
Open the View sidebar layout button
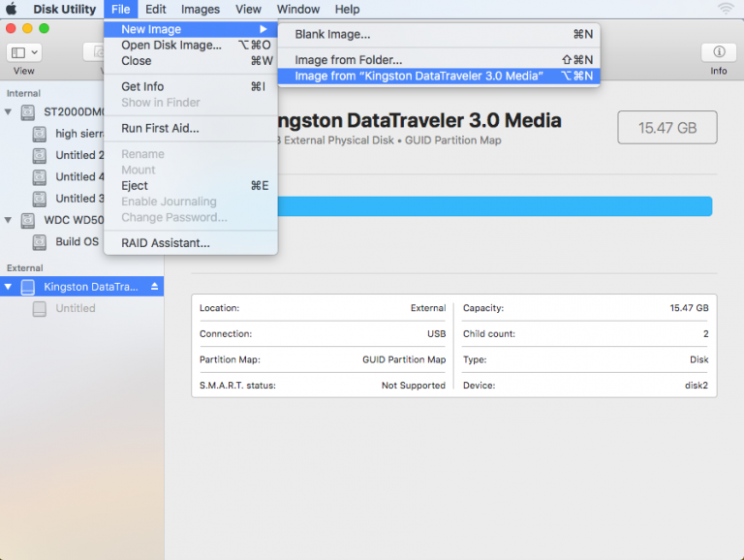tap(23, 52)
